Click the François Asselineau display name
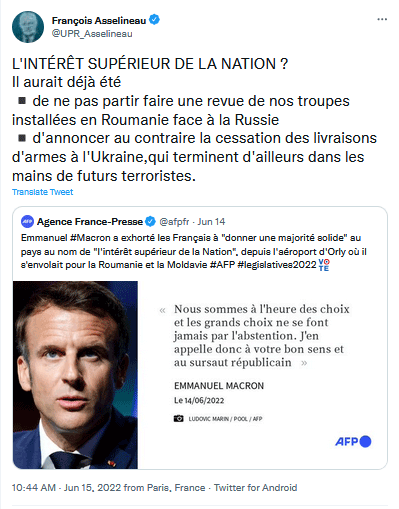 tap(99, 21)
